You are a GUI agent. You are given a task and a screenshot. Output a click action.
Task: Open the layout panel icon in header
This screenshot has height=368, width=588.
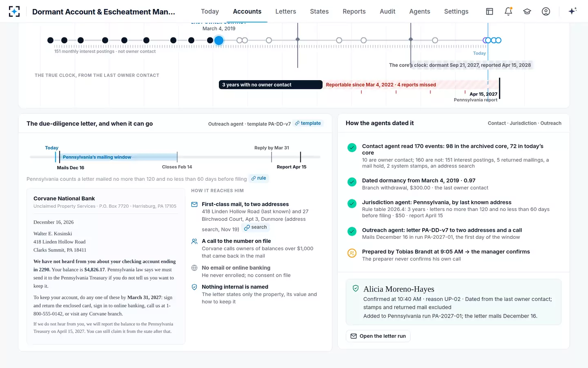click(x=490, y=11)
